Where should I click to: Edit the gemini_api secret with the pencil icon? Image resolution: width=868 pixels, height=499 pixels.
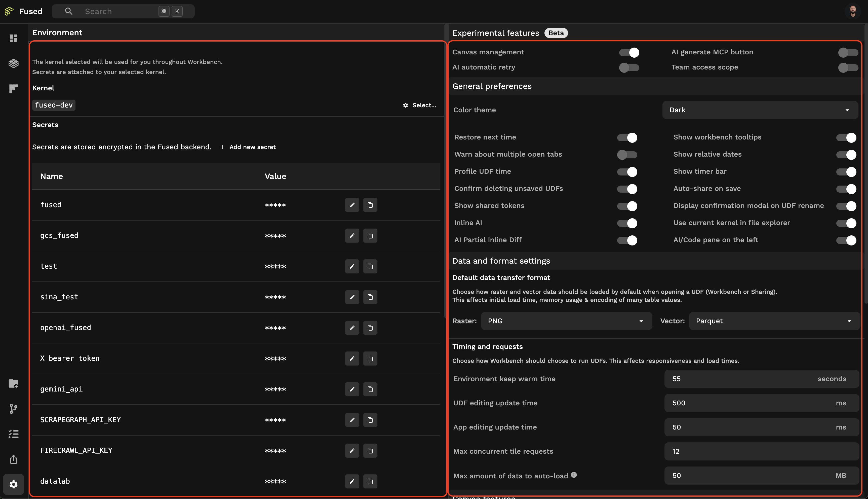tap(352, 389)
